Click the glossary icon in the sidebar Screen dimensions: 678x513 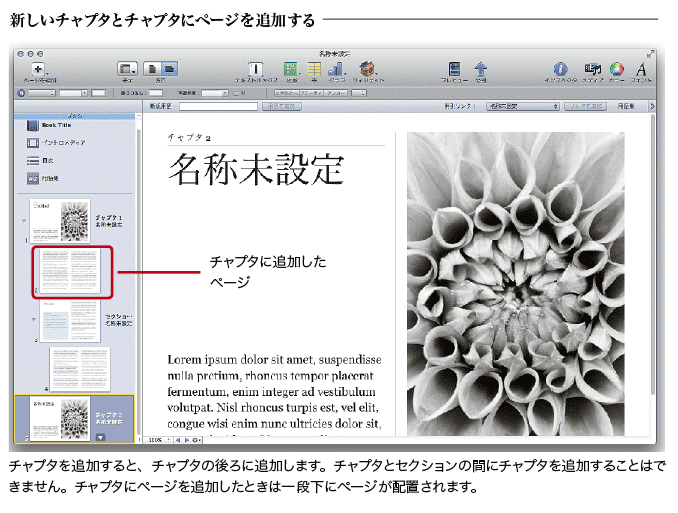[x=33, y=179]
